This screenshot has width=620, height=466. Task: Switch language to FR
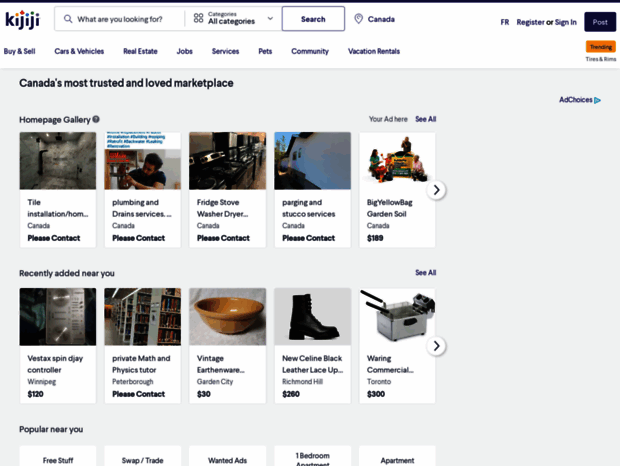[504, 22]
